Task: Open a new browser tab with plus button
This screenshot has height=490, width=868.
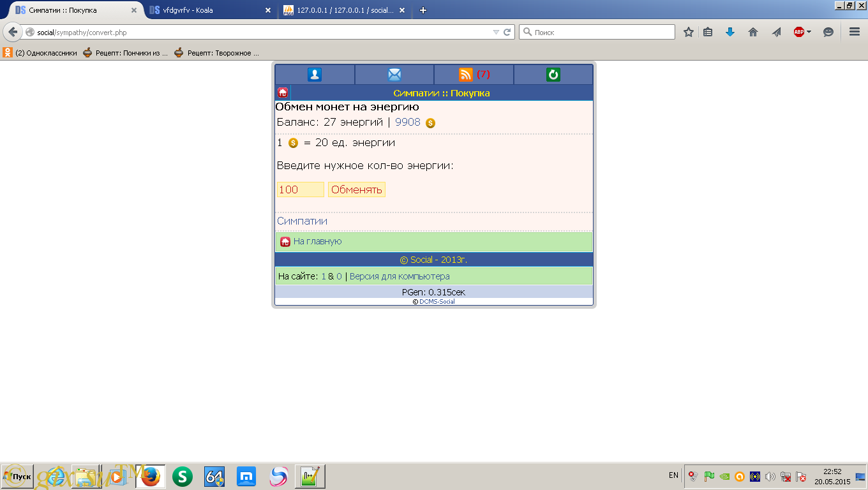Action: 423,10
